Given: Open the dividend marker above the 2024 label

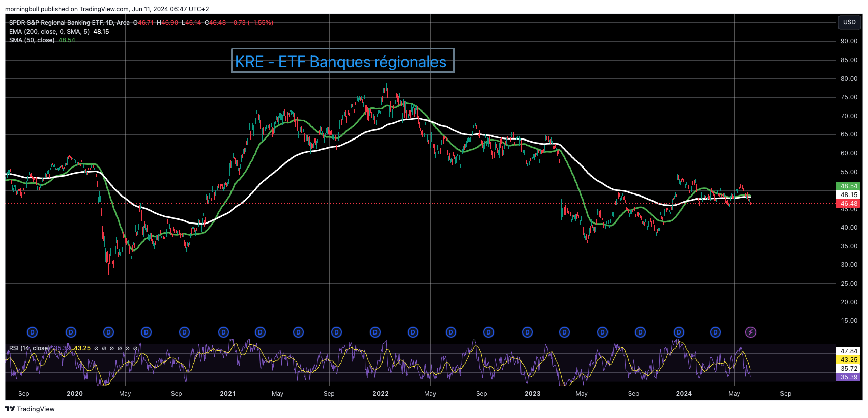Looking at the screenshot, I should (x=679, y=332).
